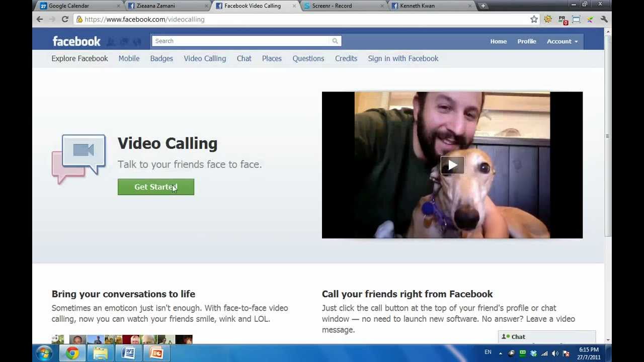Image resolution: width=644 pixels, height=362 pixels.
Task: Open Profile link in Facebook header
Action: click(527, 41)
